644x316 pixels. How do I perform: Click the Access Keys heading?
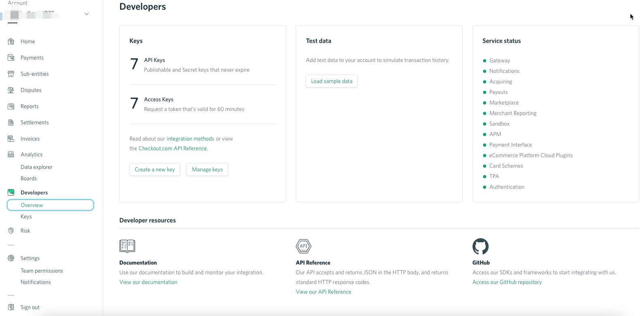[159, 99]
